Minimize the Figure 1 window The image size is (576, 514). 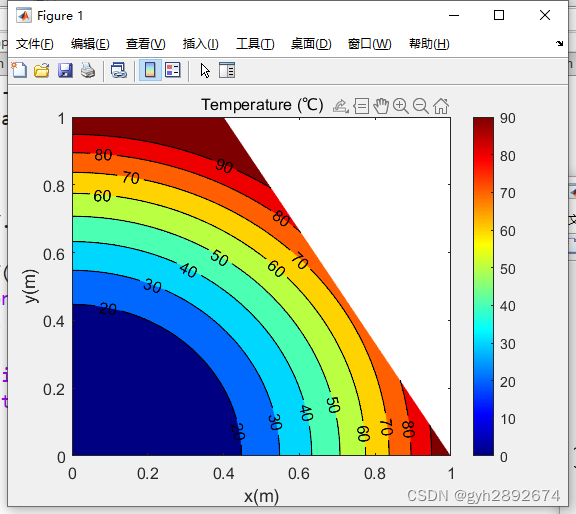pos(454,15)
